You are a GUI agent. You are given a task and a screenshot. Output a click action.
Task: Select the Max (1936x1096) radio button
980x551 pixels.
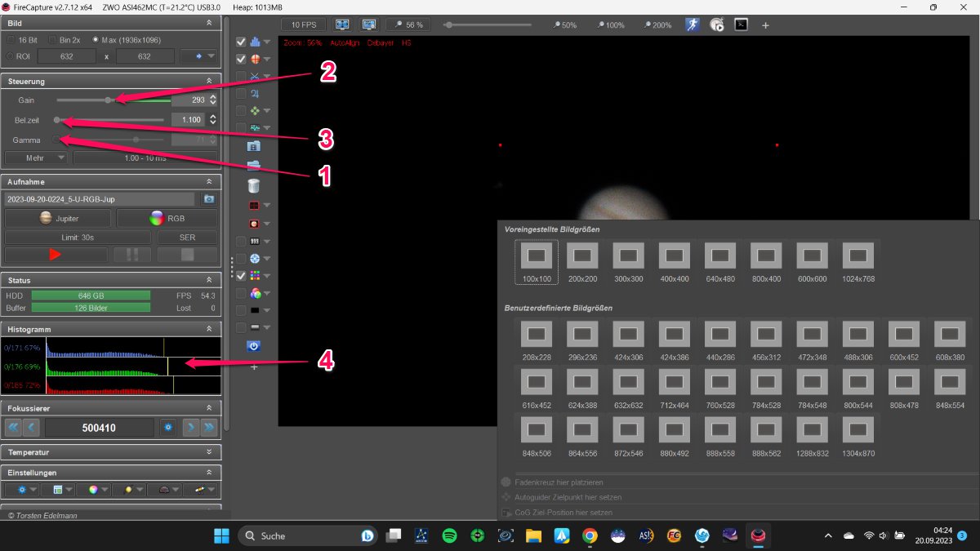pos(96,39)
